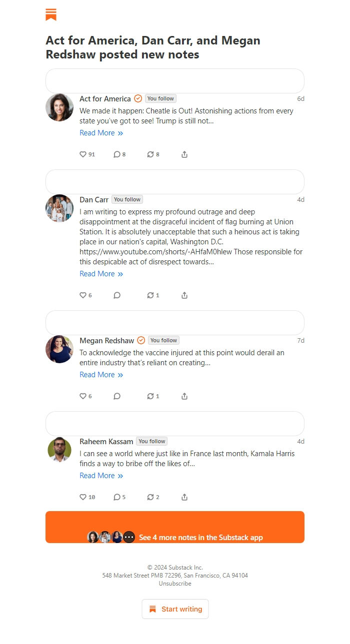Open Read More on Raheem Kassam's note

[x=101, y=476]
